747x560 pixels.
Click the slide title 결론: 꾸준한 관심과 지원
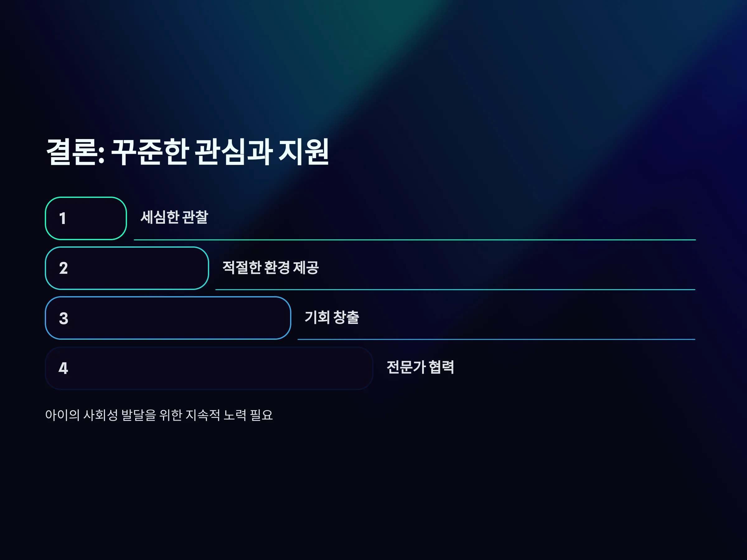click(187, 152)
